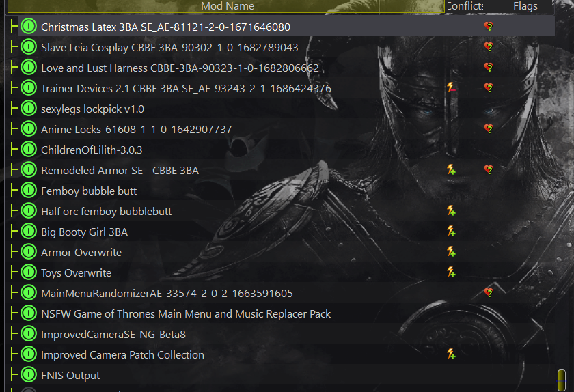Toggle the Armor Overwrite enable icon
Screen dimensions: 574x392
point(29,252)
